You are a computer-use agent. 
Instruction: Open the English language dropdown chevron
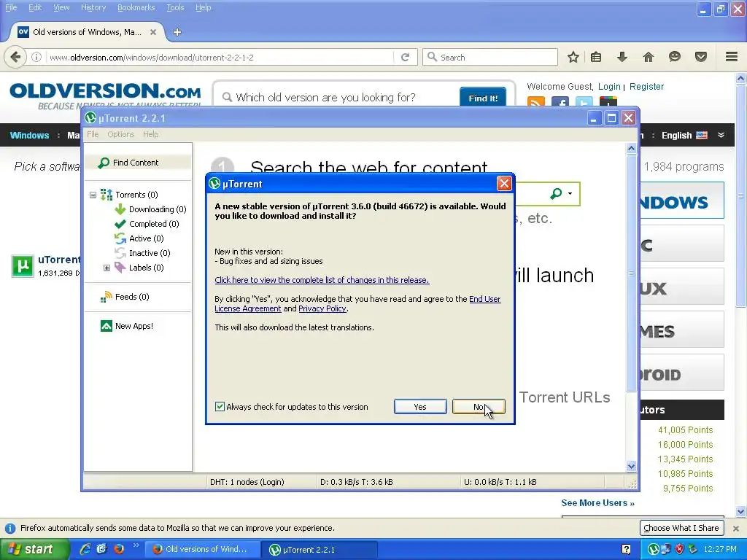point(721,135)
